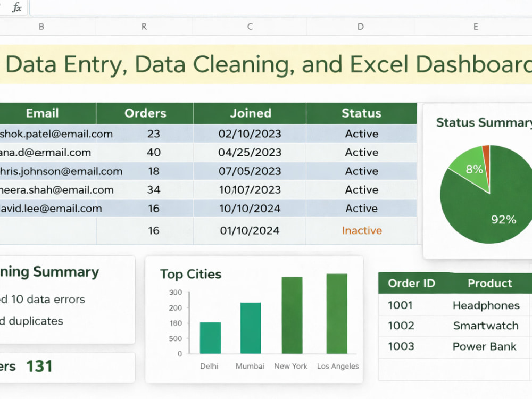The height and width of the screenshot is (399, 532).
Task: Select the Headphones product cell
Action: [486, 305]
